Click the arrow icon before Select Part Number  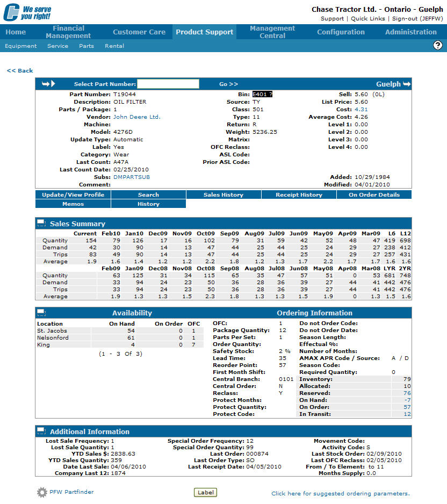[48, 84]
